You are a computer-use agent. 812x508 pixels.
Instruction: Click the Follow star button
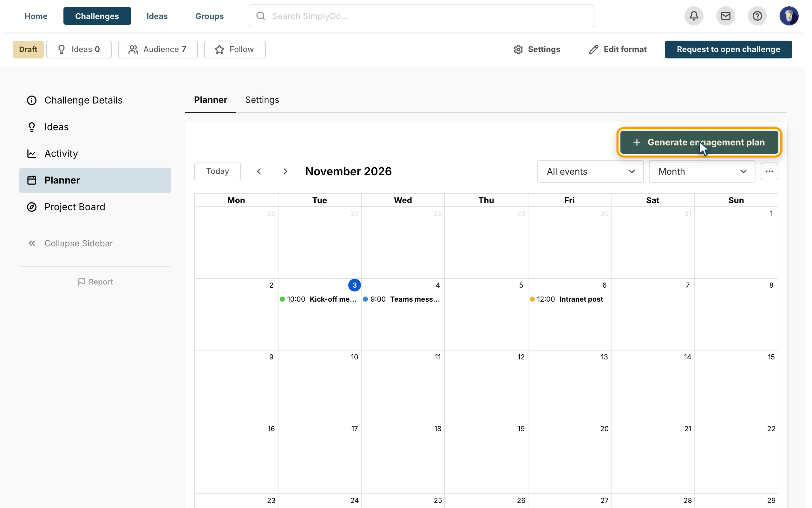pyautogui.click(x=235, y=50)
